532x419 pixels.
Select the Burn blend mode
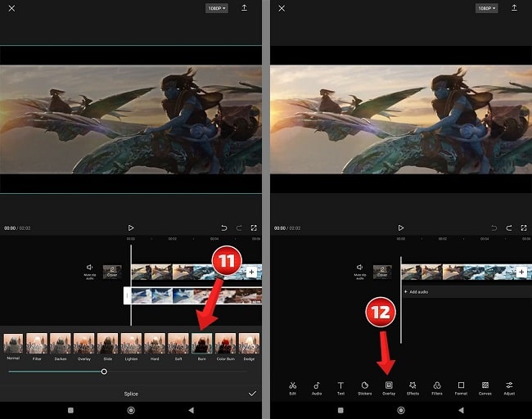tap(202, 346)
